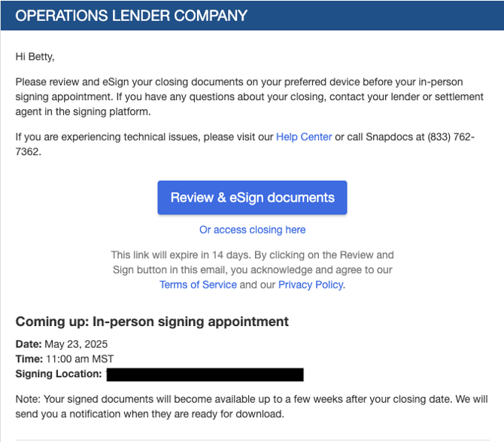The width and height of the screenshot is (504, 442).
Task: Click the OPERATIONS LENDER COMPANY header title
Action: pyautogui.click(x=132, y=16)
